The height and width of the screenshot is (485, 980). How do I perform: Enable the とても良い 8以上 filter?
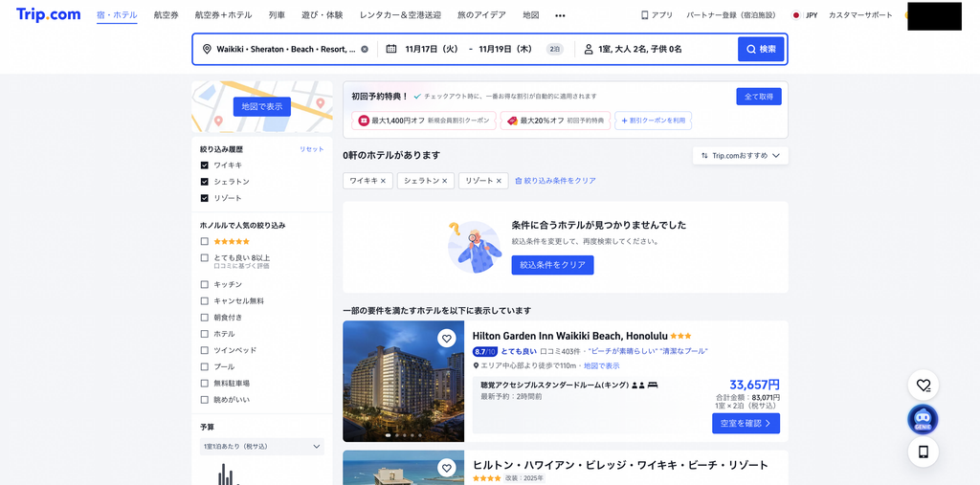click(x=205, y=257)
